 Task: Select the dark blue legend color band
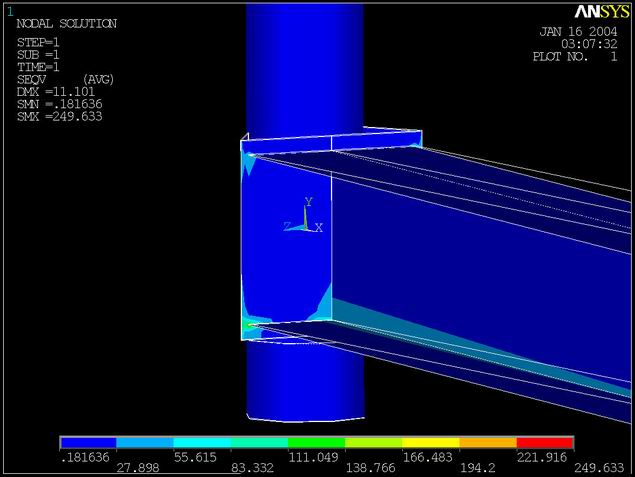click(88, 442)
